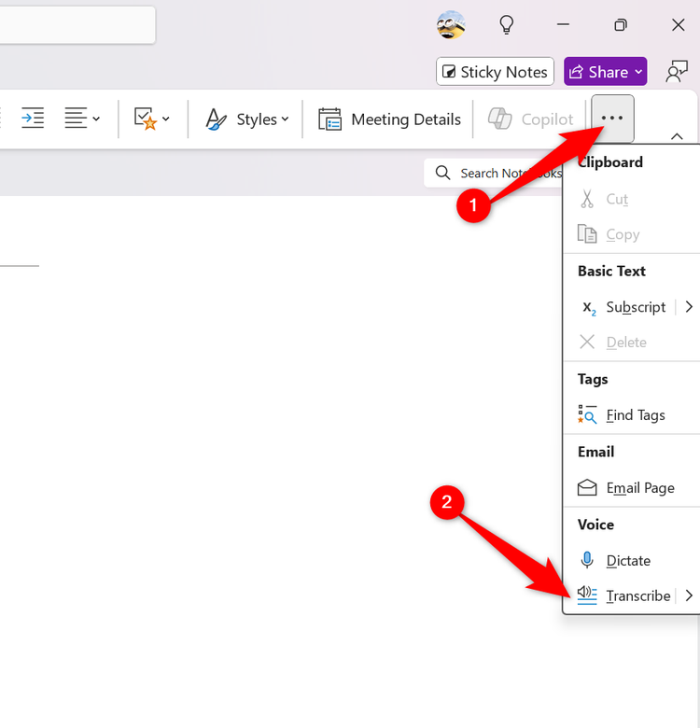This screenshot has width=700, height=728.
Task: Click the Meeting Details calendar icon
Action: tap(329, 119)
